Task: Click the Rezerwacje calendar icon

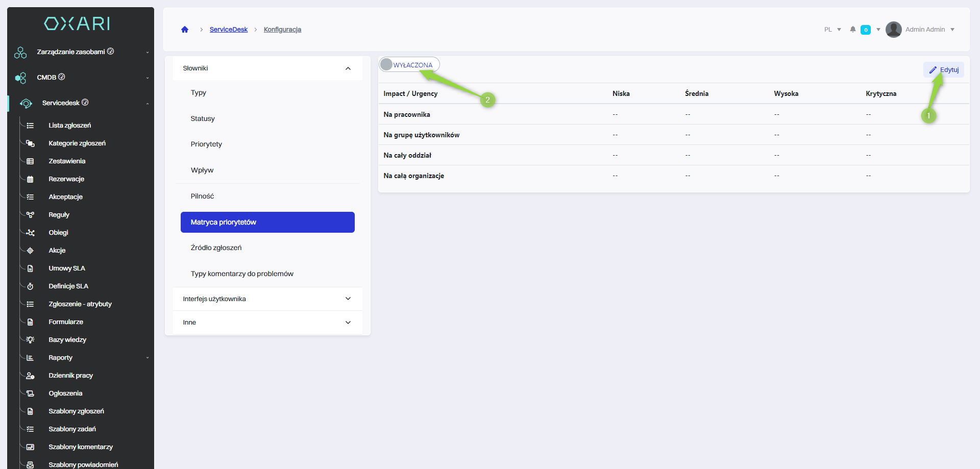Action: [30, 179]
